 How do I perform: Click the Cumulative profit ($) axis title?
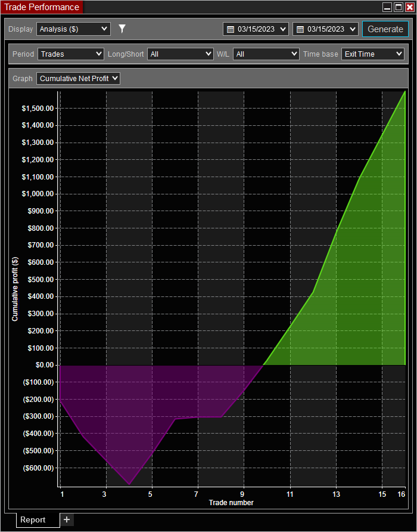[x=14, y=289]
